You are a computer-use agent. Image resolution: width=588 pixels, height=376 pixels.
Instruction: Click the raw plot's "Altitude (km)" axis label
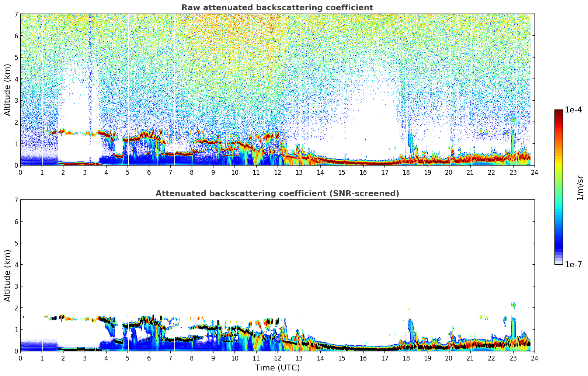[8, 90]
